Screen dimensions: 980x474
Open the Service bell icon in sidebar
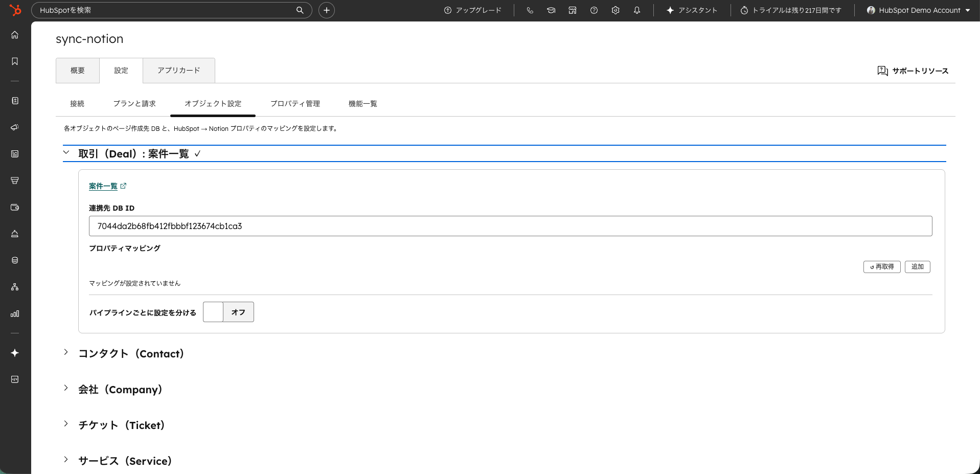(x=15, y=234)
